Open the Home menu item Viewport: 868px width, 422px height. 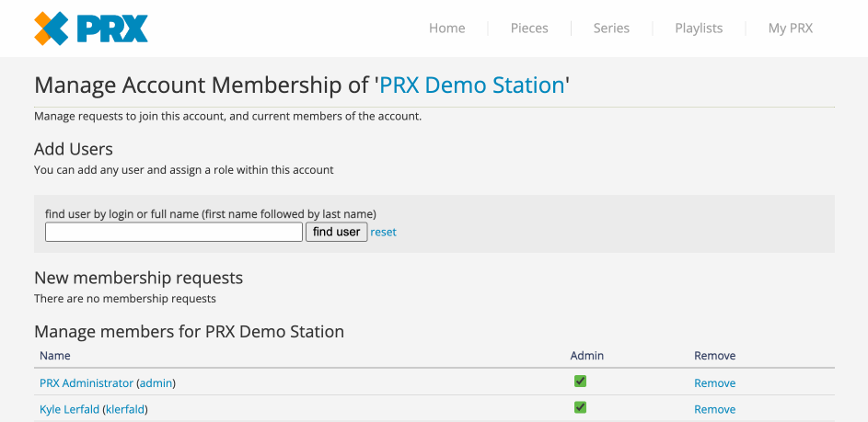[x=446, y=29]
